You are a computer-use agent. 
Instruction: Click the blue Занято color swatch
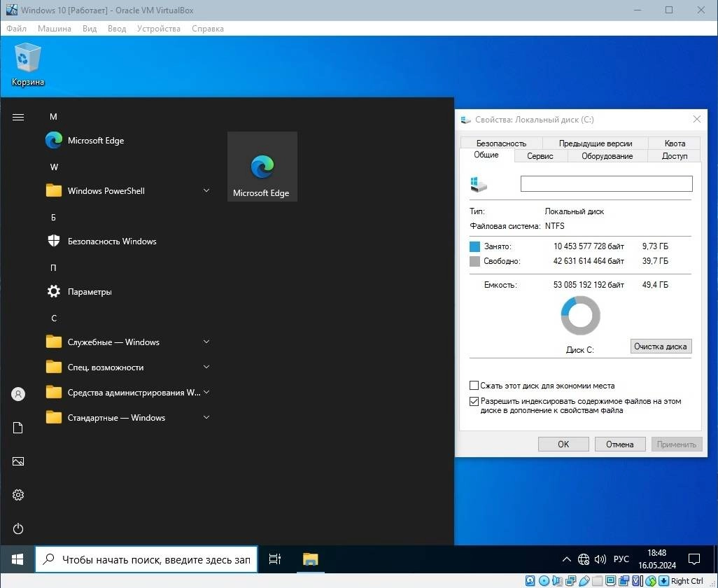475,246
